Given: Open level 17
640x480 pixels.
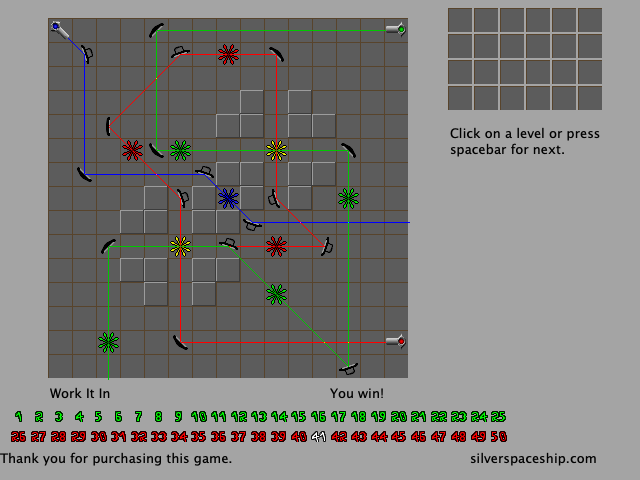Looking at the screenshot, I should point(339,417).
